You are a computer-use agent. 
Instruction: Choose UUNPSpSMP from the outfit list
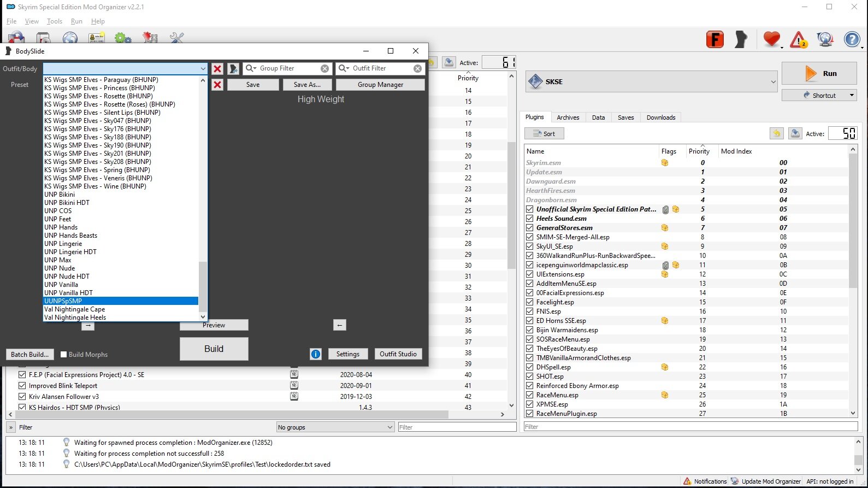[x=121, y=301]
